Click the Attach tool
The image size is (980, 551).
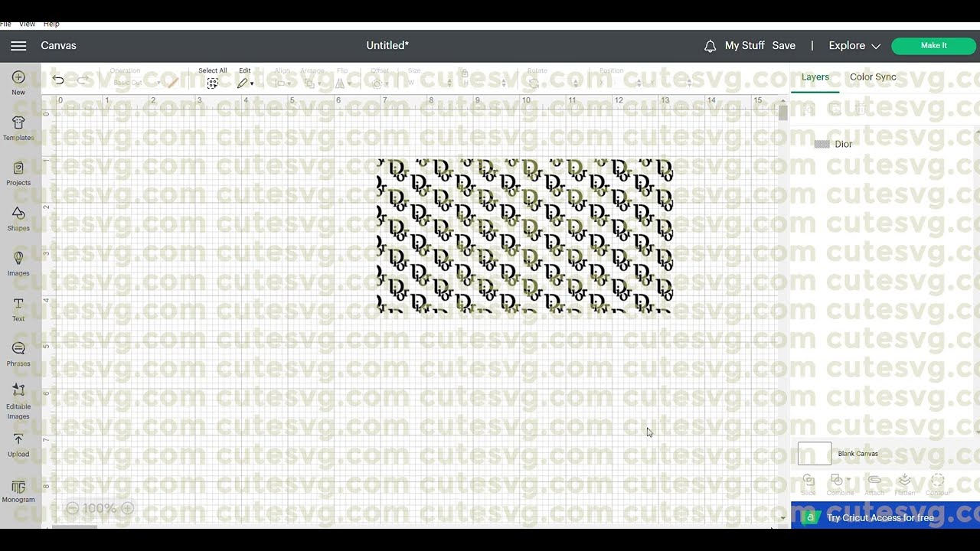click(874, 484)
